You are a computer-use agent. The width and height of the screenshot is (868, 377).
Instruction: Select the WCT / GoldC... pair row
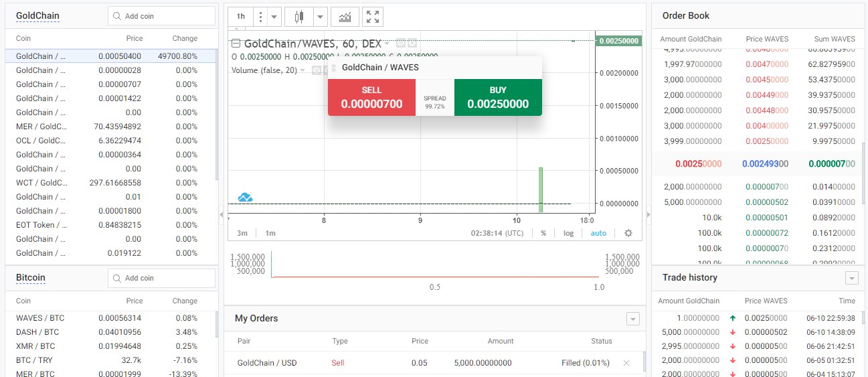click(110, 183)
